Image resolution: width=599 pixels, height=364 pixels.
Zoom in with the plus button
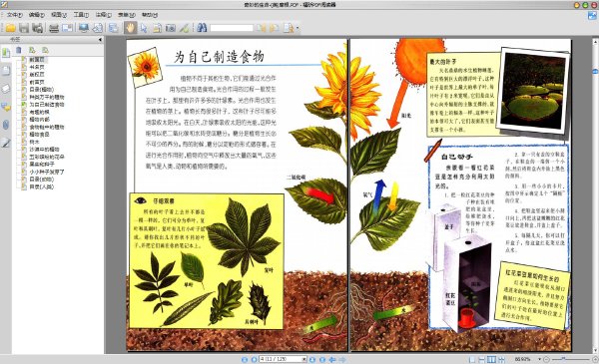tap(595, 359)
